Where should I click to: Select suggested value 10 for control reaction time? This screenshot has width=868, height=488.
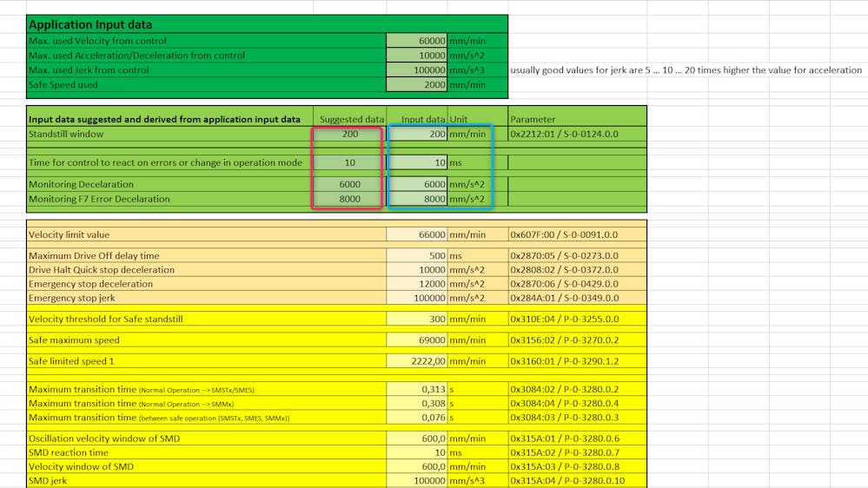click(x=350, y=162)
